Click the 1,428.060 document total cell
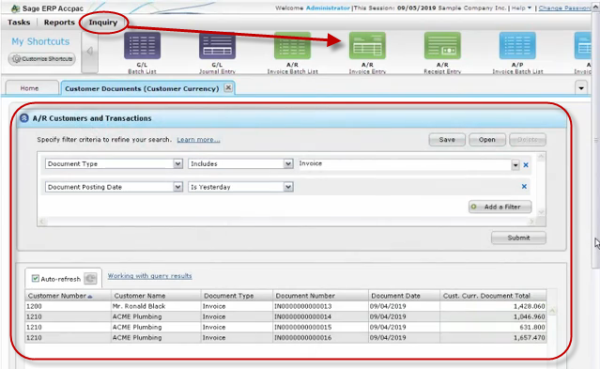The width and height of the screenshot is (600, 369). tap(493, 306)
